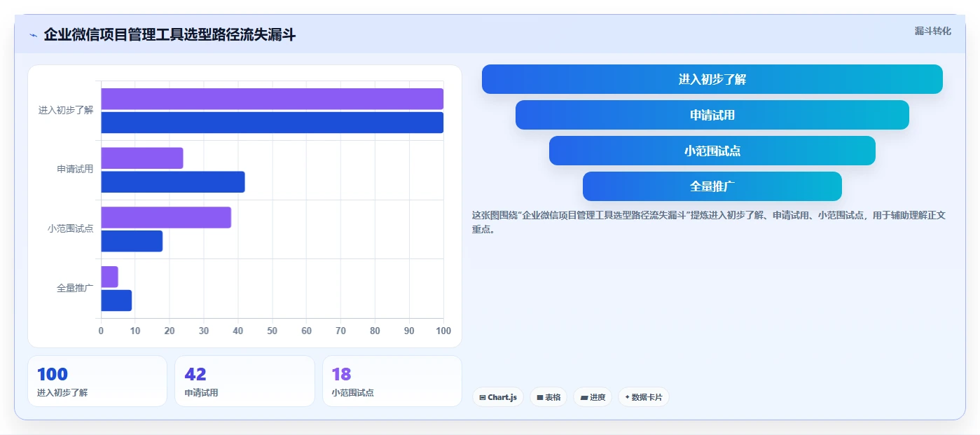Image resolution: width=980 pixels, height=435 pixels.
Task: Click the x-axis tick value 0
Action: pos(101,331)
